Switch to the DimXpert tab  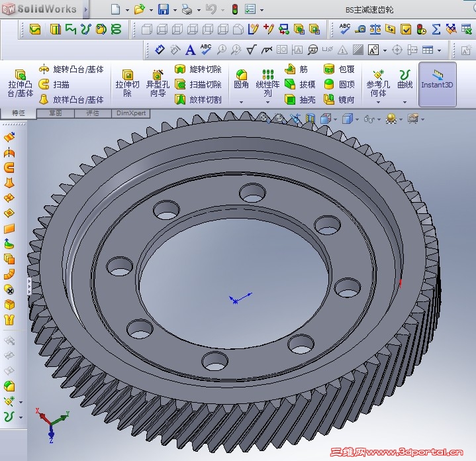click(131, 113)
